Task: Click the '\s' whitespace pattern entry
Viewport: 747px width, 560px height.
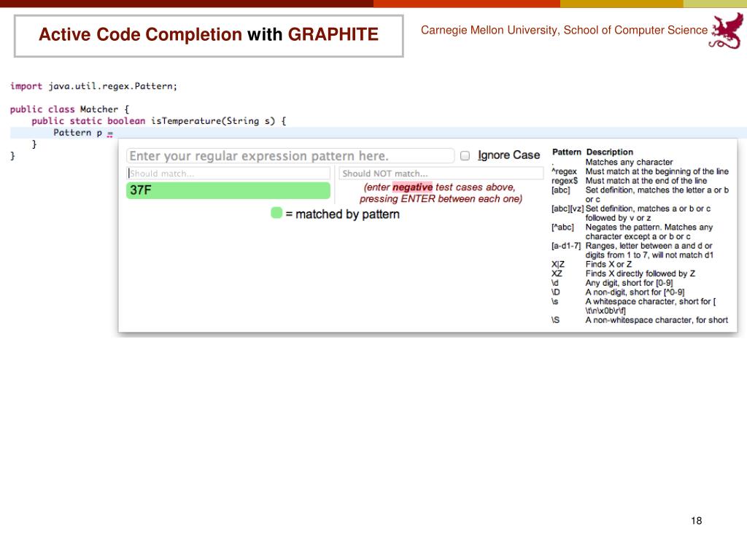Action: (554, 301)
